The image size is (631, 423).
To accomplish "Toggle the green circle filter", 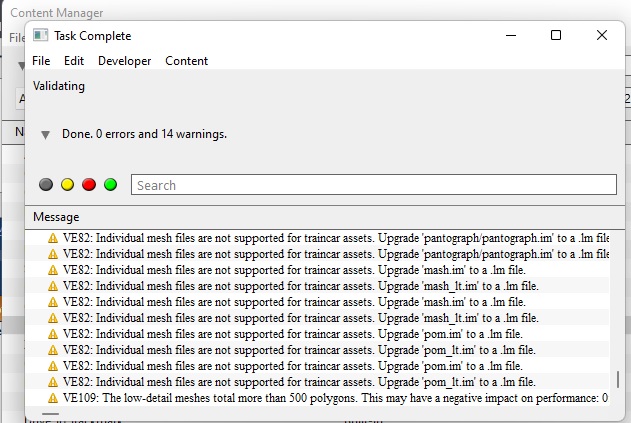I will (x=111, y=185).
